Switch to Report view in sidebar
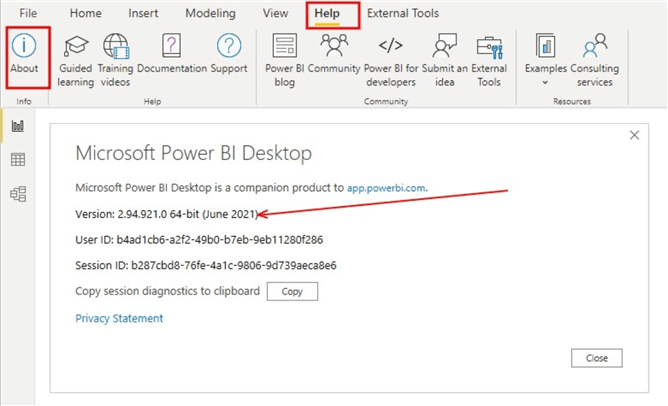This screenshot has width=668, height=406. click(18, 126)
